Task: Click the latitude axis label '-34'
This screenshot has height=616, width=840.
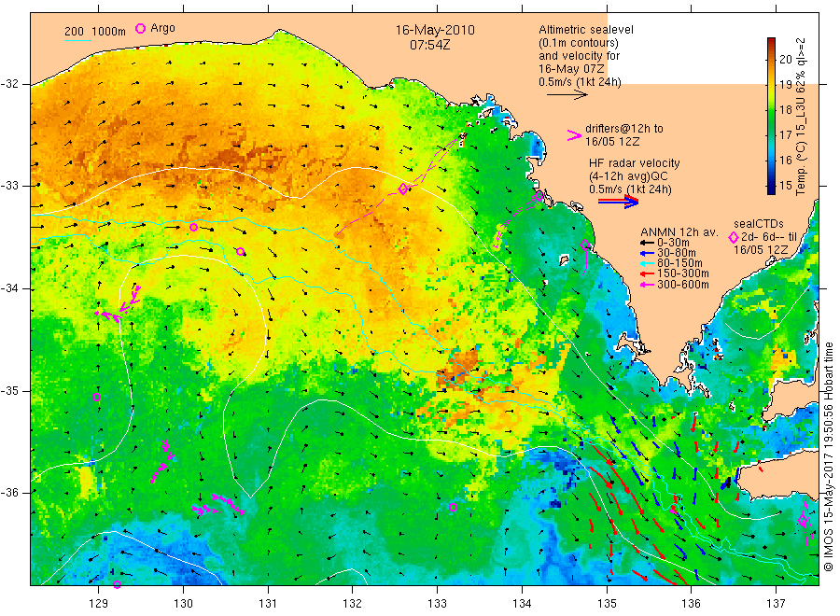Action: coord(9,288)
